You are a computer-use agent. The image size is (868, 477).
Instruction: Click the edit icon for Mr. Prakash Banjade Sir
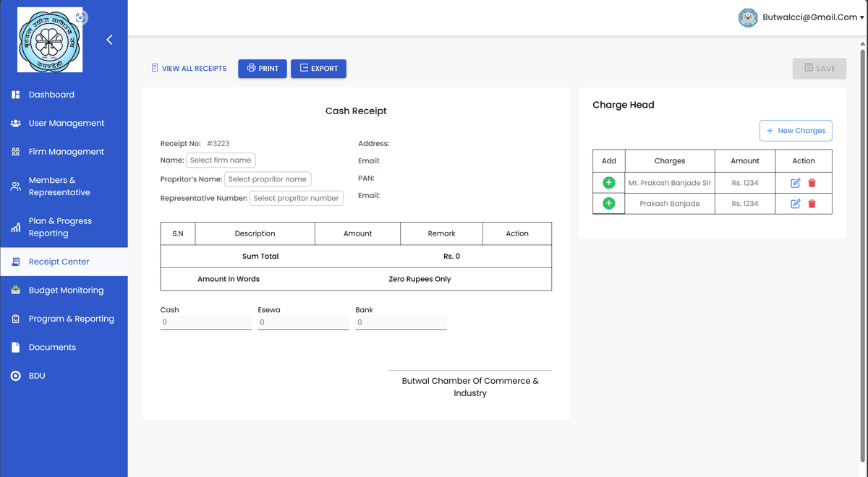click(796, 183)
